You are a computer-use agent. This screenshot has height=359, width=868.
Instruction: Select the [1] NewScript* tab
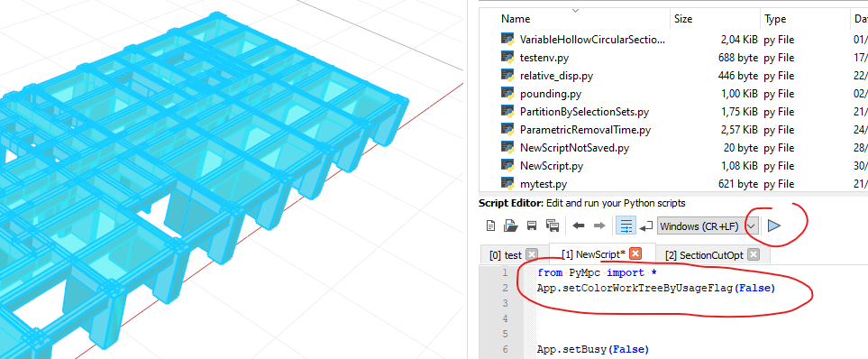(593, 254)
